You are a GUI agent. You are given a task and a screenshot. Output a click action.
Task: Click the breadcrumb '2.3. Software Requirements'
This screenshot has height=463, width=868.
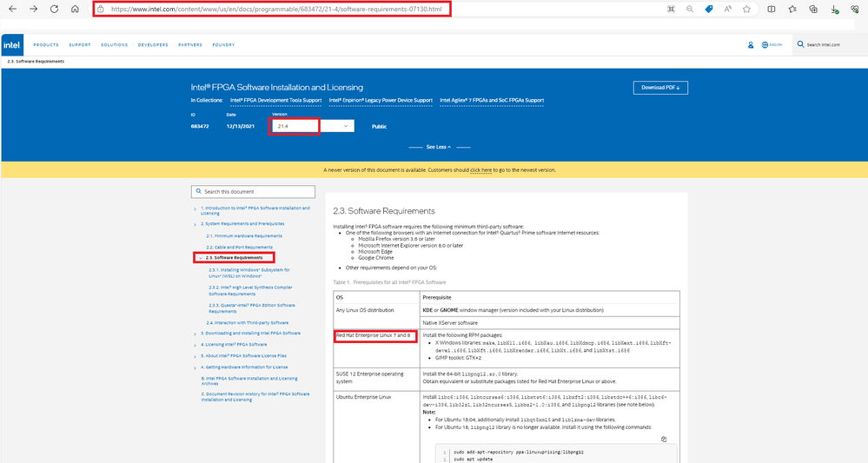coord(36,62)
